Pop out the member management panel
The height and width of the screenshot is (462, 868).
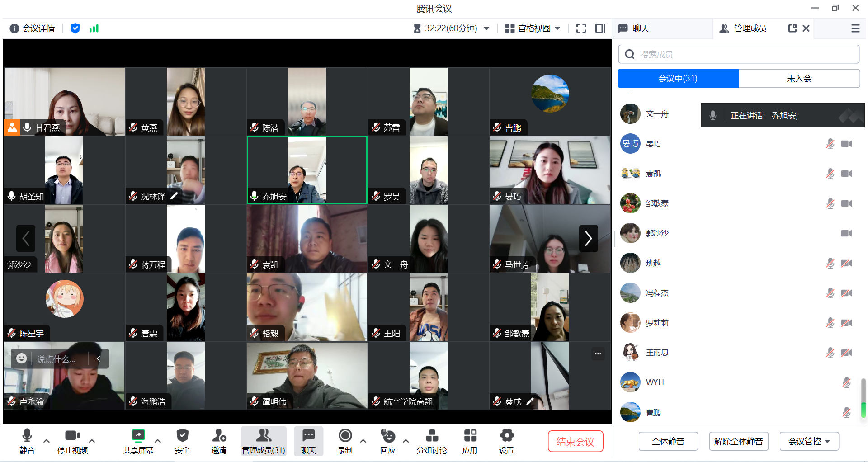[792, 28]
